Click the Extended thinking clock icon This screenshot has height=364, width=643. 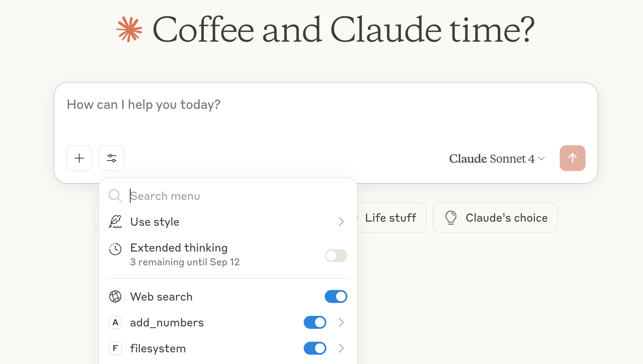[115, 249]
